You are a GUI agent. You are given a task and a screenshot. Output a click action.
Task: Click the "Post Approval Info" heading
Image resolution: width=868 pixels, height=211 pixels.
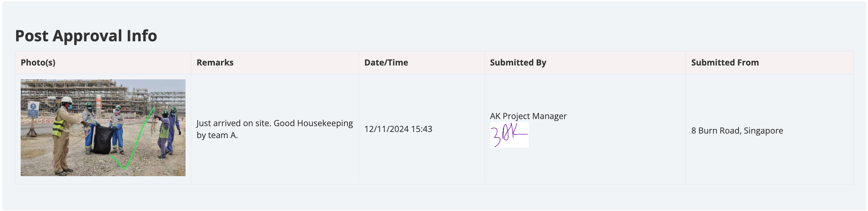click(x=86, y=36)
